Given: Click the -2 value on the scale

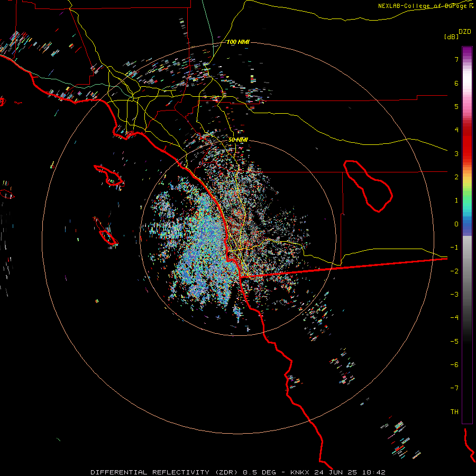Looking at the screenshot, I should (454, 271).
